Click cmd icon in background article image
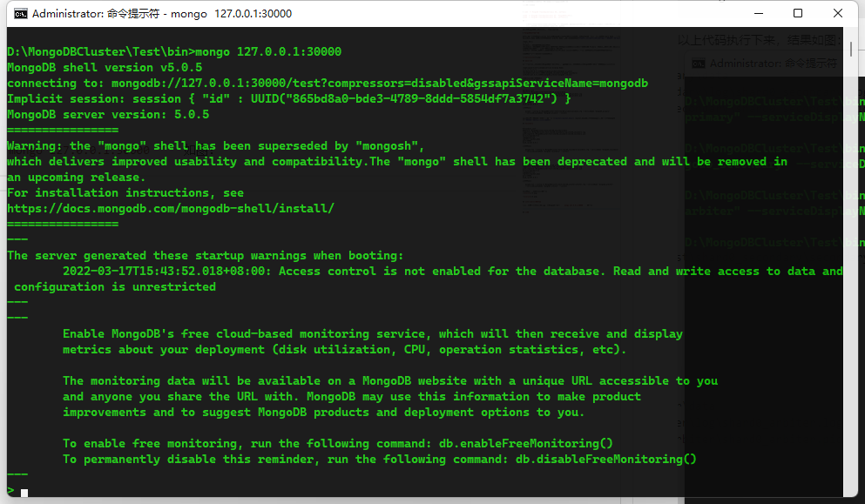 point(698,64)
